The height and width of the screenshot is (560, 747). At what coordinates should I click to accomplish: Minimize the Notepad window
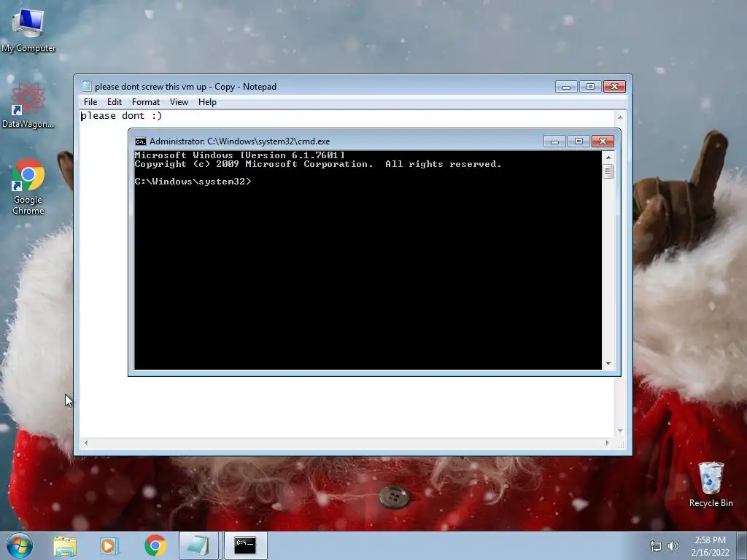click(x=566, y=87)
